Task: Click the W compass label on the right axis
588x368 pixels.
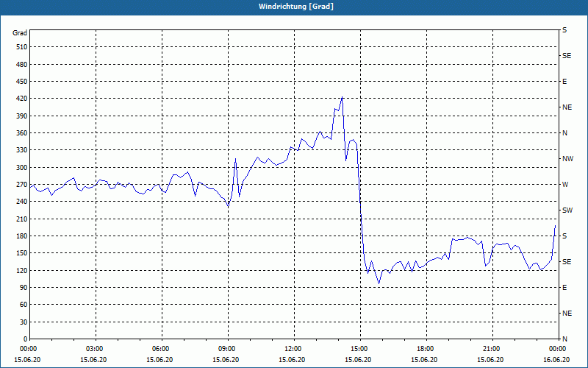Action: (565, 185)
